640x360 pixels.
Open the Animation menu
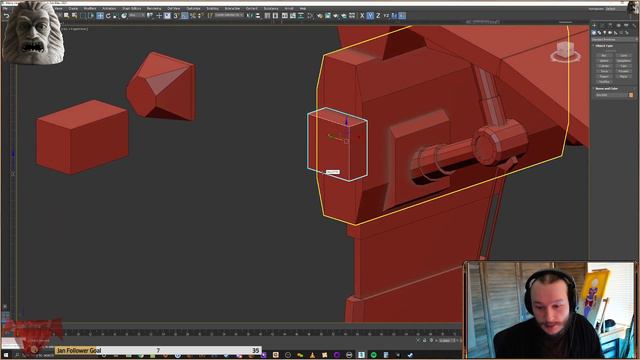109,8
